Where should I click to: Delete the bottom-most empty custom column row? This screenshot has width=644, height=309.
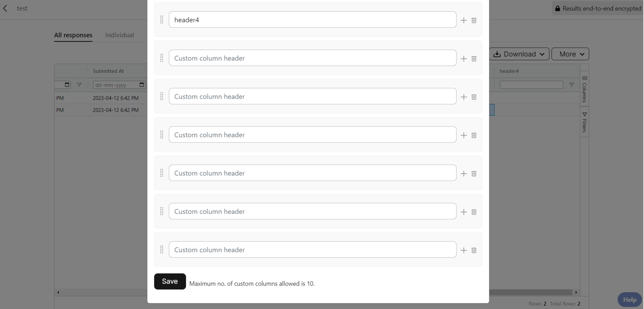474,250
